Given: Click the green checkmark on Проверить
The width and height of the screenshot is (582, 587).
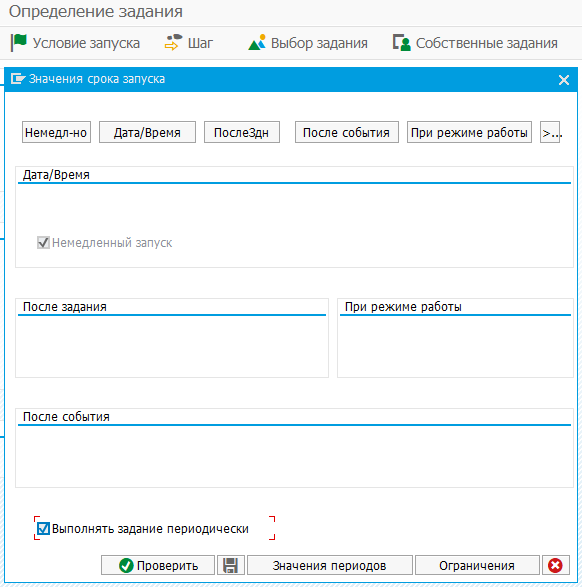Looking at the screenshot, I should [126, 565].
